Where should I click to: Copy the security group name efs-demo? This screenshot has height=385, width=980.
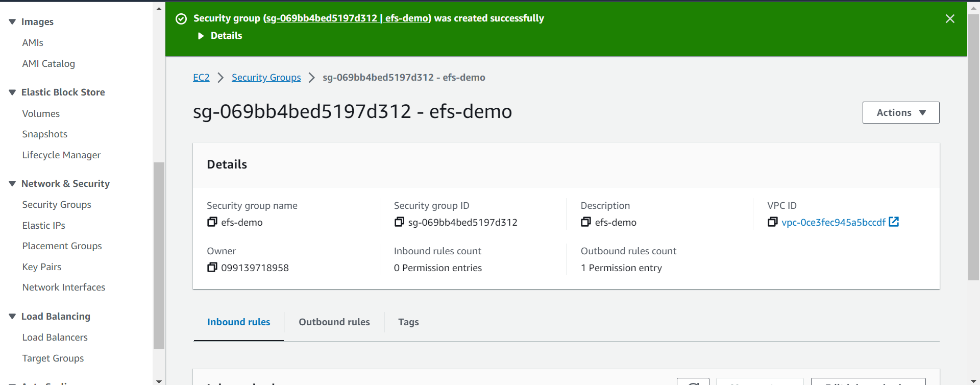pos(212,222)
